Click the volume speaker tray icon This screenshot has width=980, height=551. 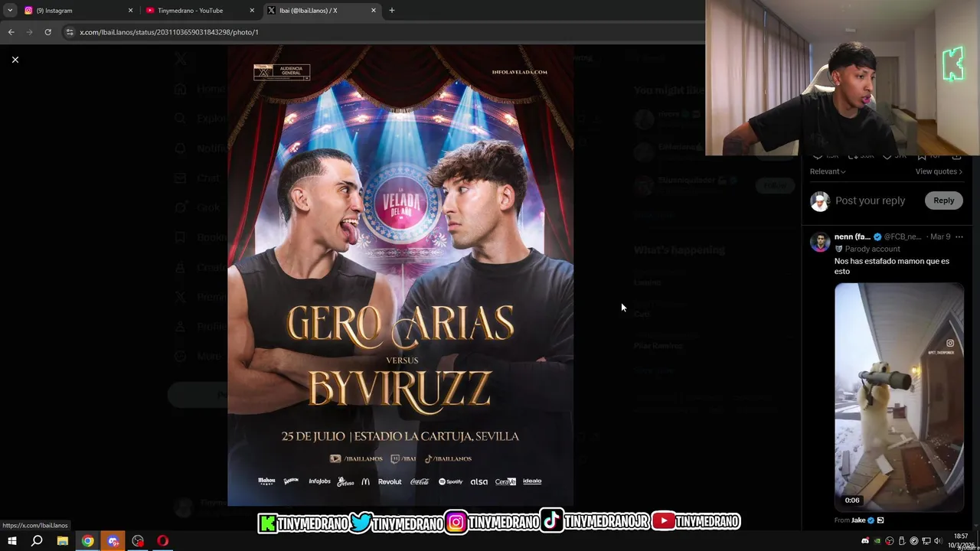[x=939, y=541]
